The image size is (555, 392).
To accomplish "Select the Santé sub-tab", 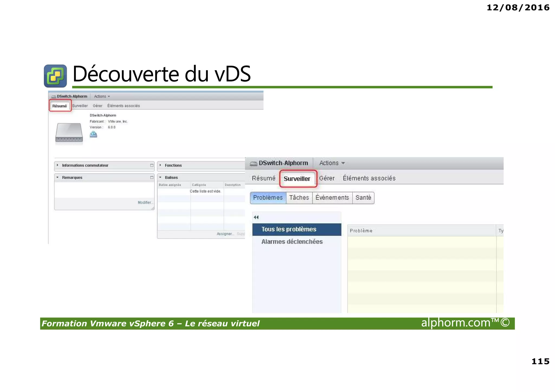I will pyautogui.click(x=363, y=198).
